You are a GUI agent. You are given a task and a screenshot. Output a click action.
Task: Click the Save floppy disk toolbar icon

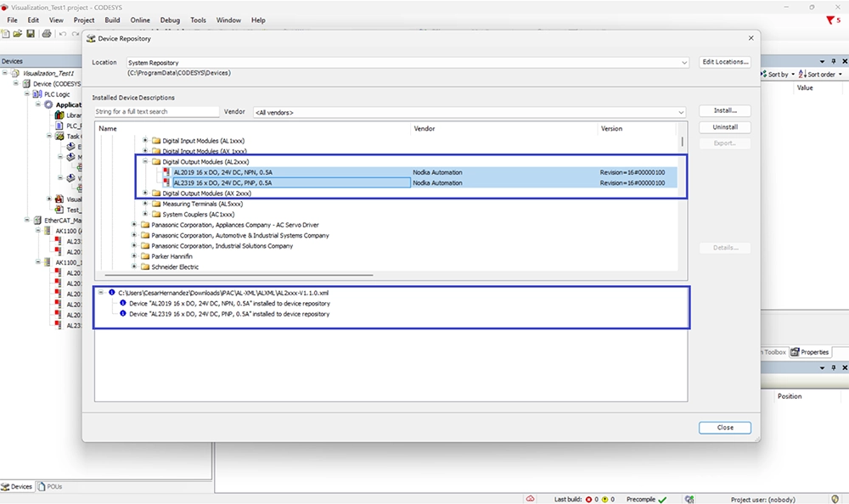(31, 34)
